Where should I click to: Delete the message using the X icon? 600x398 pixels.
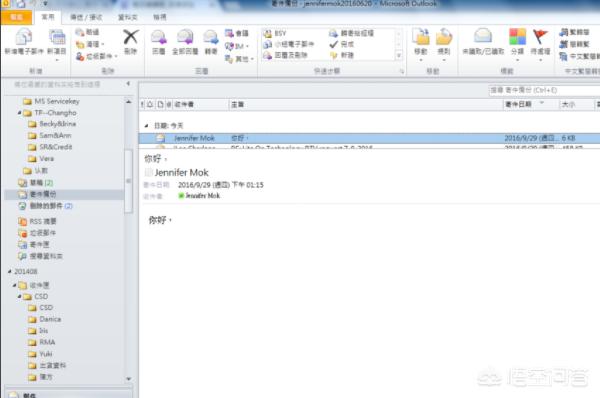tap(130, 41)
